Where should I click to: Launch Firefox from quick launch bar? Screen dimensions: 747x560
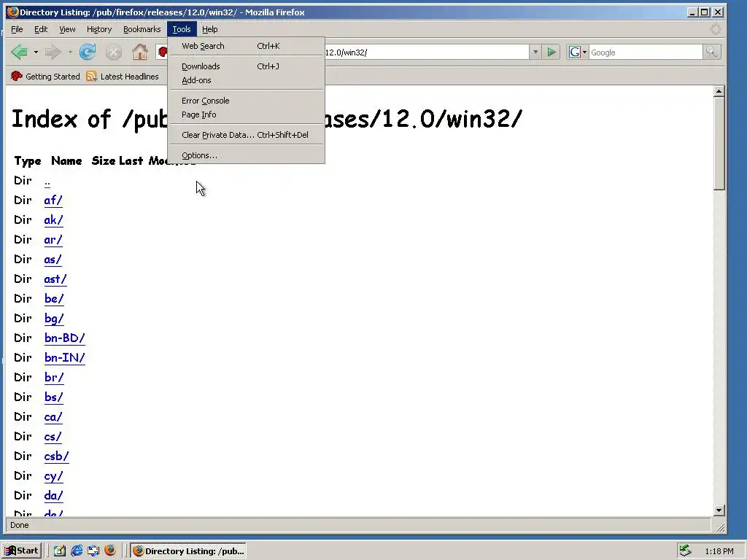tap(110, 551)
